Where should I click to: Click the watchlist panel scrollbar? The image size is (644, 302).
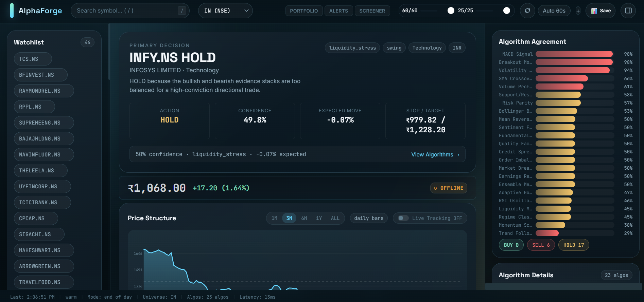pos(109,52)
